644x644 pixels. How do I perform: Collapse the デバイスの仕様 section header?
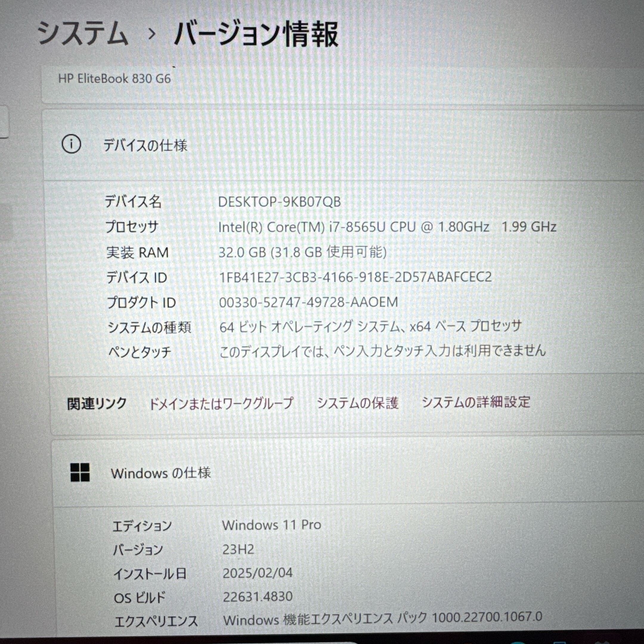pyautogui.click(x=343, y=145)
